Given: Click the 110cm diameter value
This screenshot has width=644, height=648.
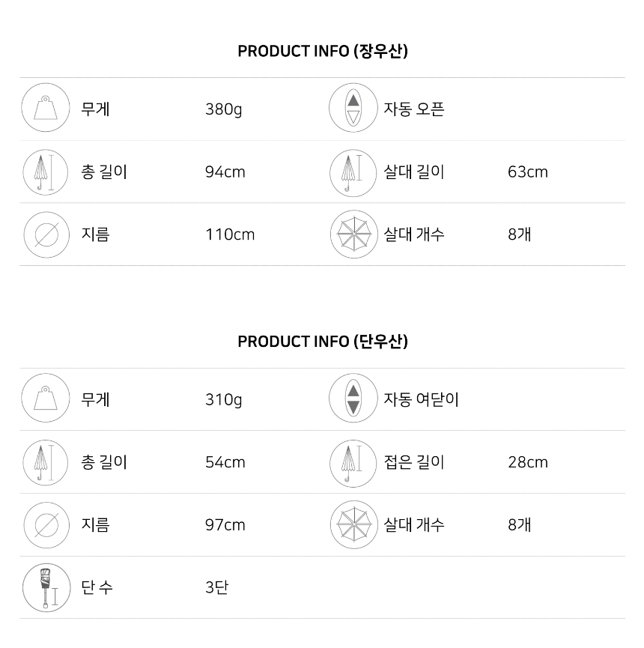Looking at the screenshot, I should (230, 234).
